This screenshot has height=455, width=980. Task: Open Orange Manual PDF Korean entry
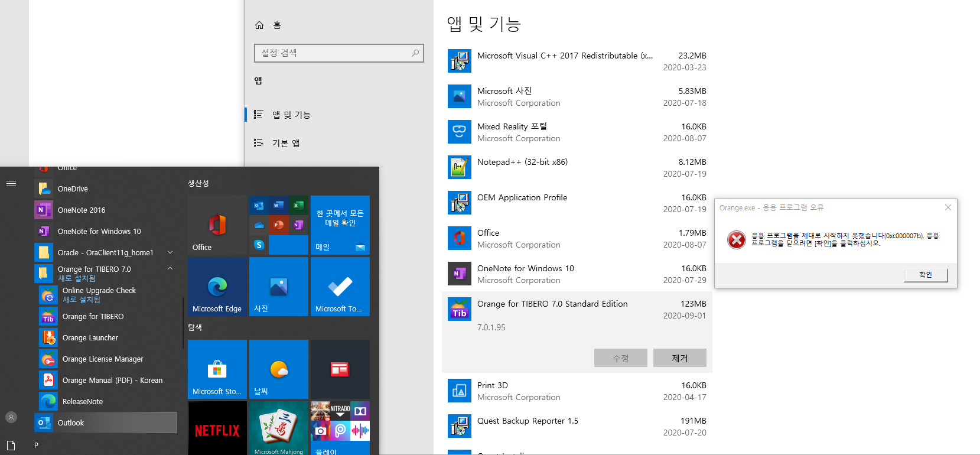(112, 381)
